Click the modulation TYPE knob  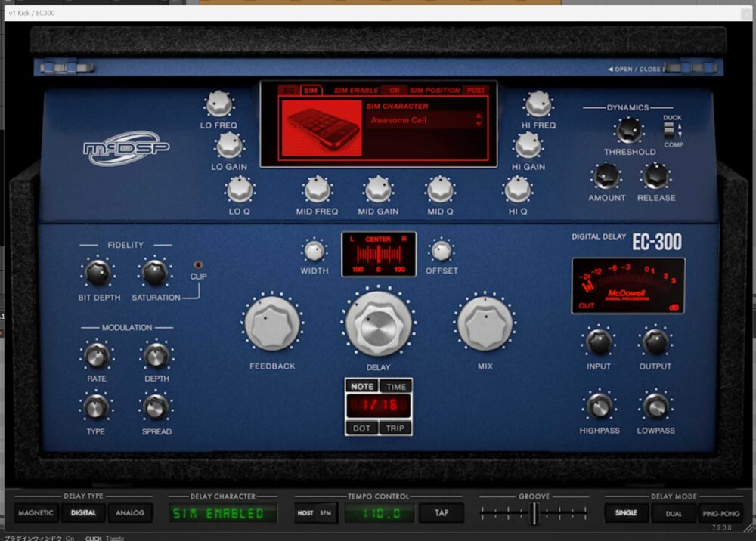(x=96, y=407)
